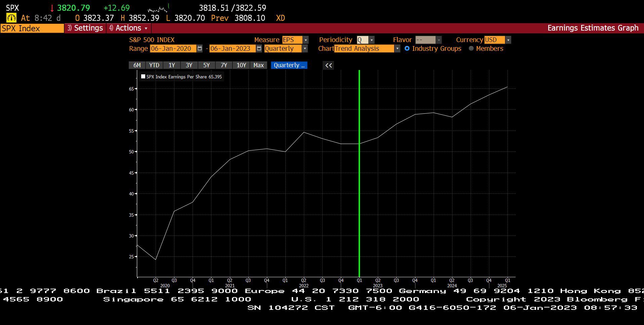The height and width of the screenshot is (325, 644).
Task: Select the 7Y range tab
Action: coord(224,65)
